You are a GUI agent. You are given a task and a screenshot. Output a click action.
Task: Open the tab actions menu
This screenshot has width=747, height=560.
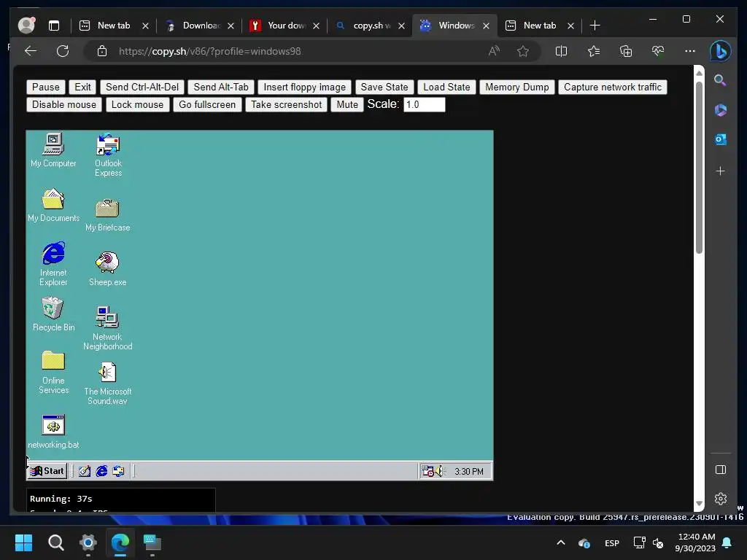point(54,26)
